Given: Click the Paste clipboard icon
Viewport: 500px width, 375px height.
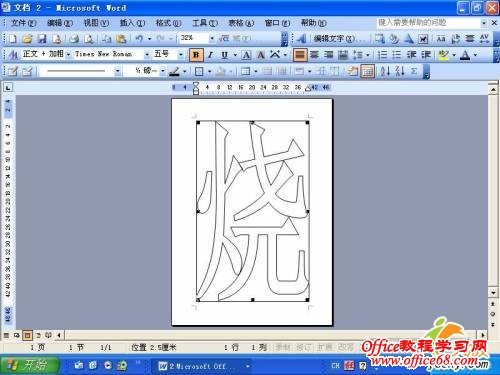Looking at the screenshot, I should click(x=121, y=39).
